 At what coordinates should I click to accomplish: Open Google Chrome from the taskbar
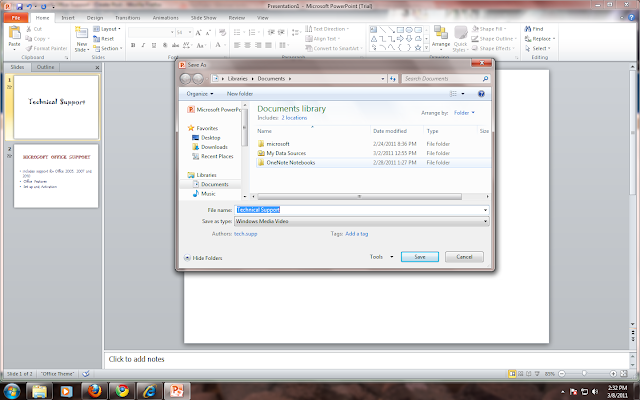click(122, 391)
